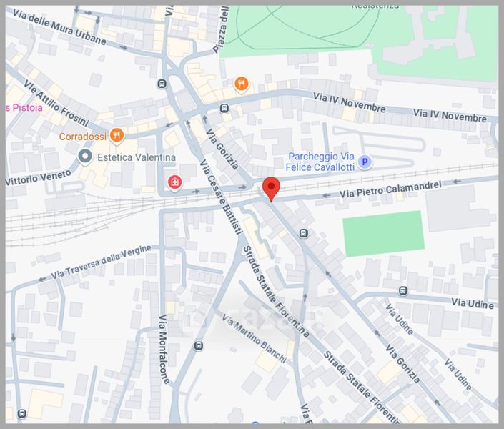This screenshot has height=429, width=504.
Task: Click the bus stop icon at bottom-left corner
Action: (x=22, y=413)
